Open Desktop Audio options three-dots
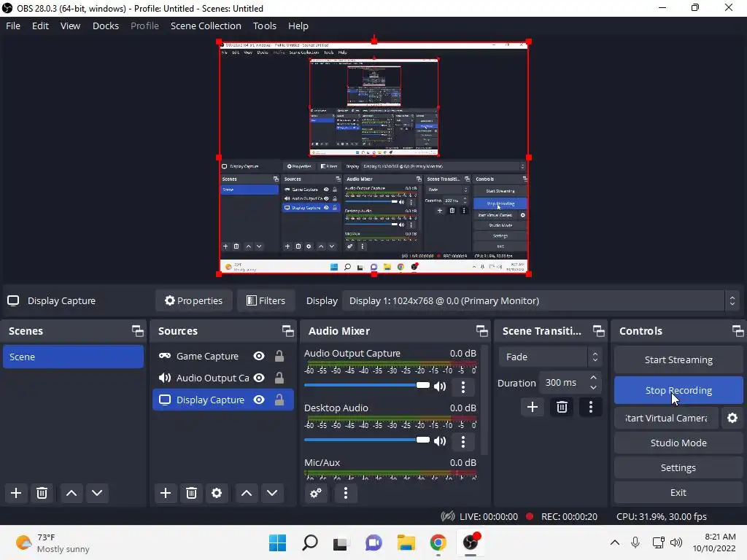 click(x=463, y=441)
